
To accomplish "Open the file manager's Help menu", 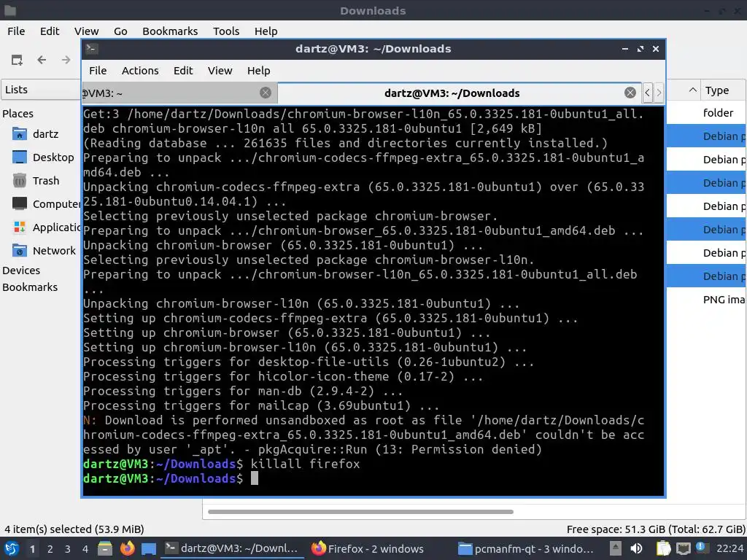I will point(266,31).
